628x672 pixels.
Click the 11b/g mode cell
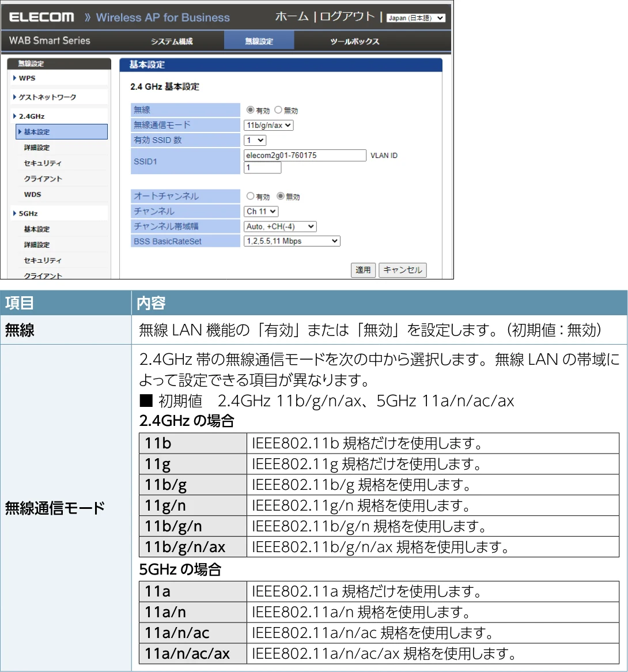[x=193, y=485]
